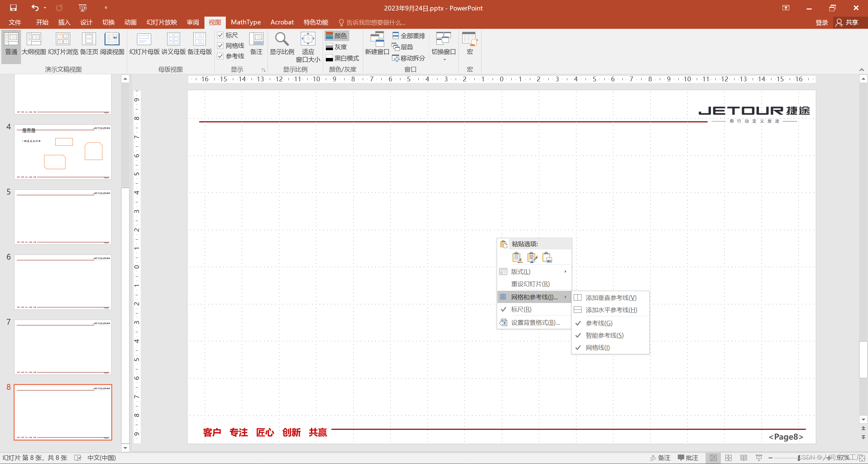Open Slide Master view (幻灯片母版)
This screenshot has height=464, width=868.
pos(144,43)
